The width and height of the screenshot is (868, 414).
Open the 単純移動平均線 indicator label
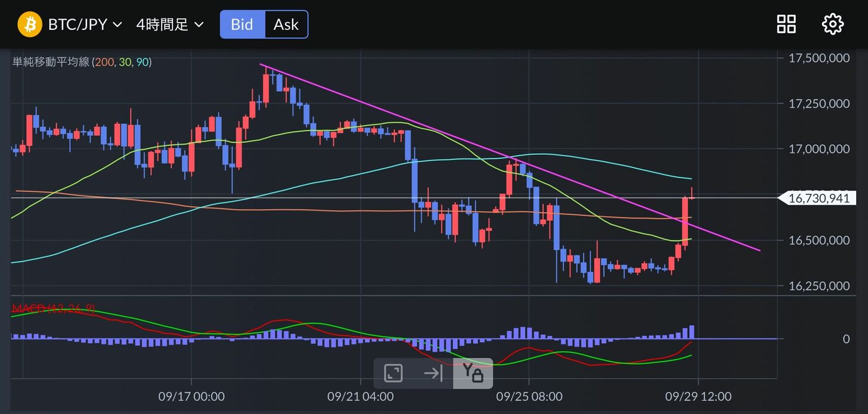click(x=51, y=62)
